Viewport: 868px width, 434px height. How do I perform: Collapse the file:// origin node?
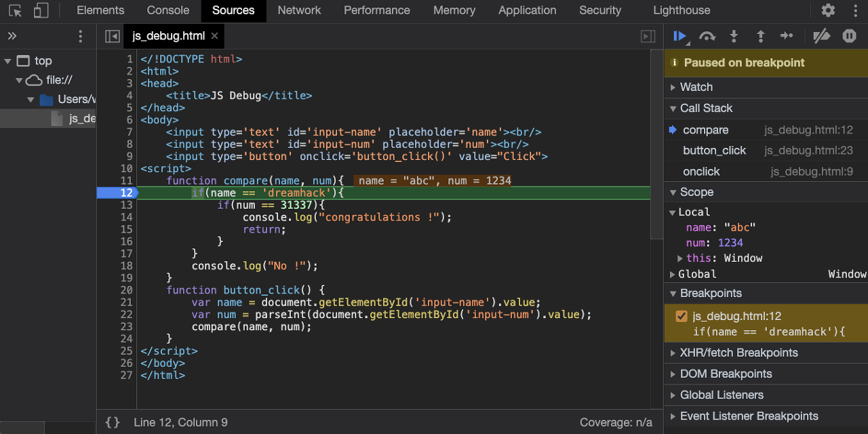click(19, 81)
